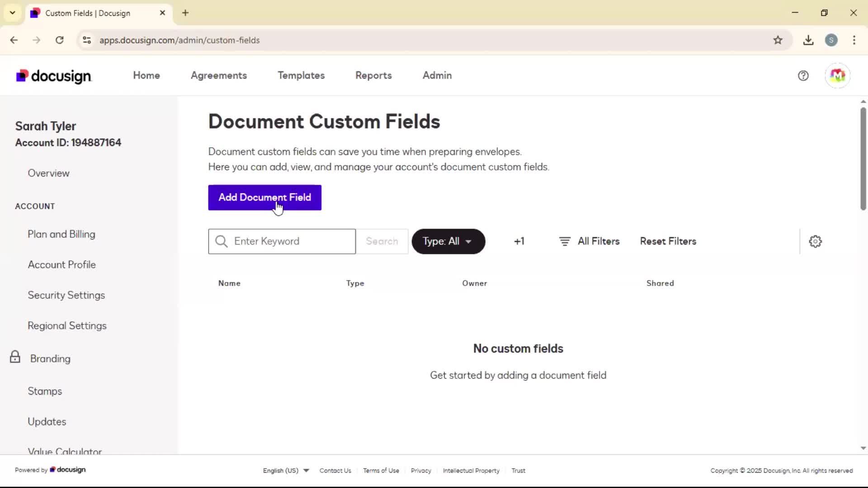The height and width of the screenshot is (488, 868).
Task: Open Chrome three-dot menu
Action: pos(854,40)
